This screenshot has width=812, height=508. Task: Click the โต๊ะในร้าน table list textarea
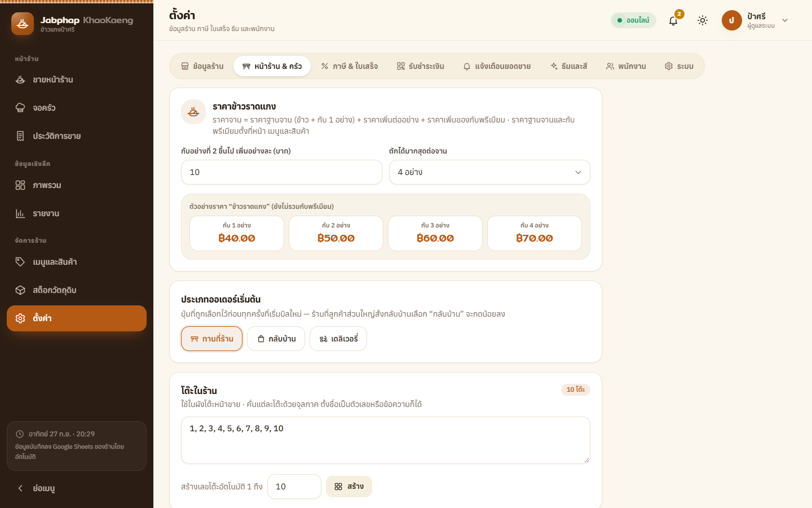click(386, 440)
